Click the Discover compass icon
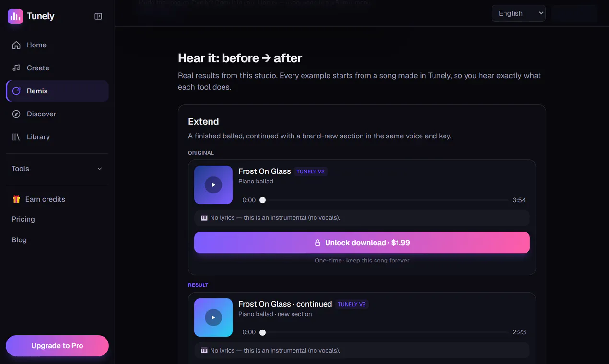Viewport: 609px width, 364px height. tap(16, 114)
